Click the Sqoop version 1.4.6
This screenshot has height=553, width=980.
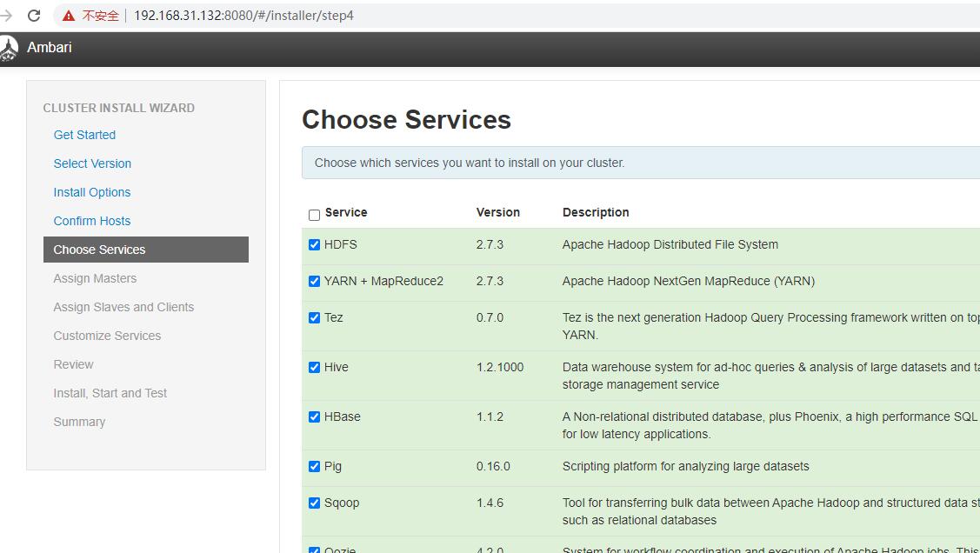[x=490, y=503]
